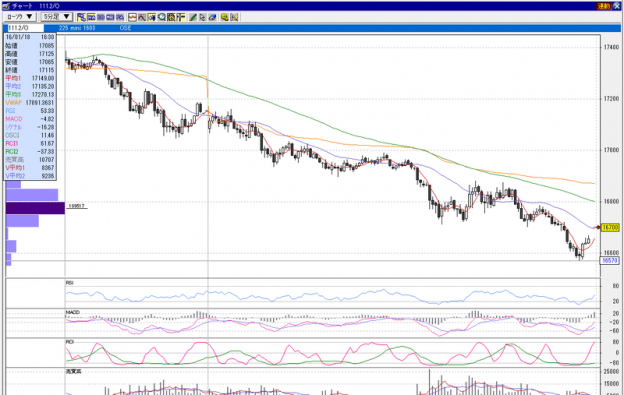The height and width of the screenshot is (395, 624).
Task: Click the 1112/O symbol code input field
Action: point(25,28)
